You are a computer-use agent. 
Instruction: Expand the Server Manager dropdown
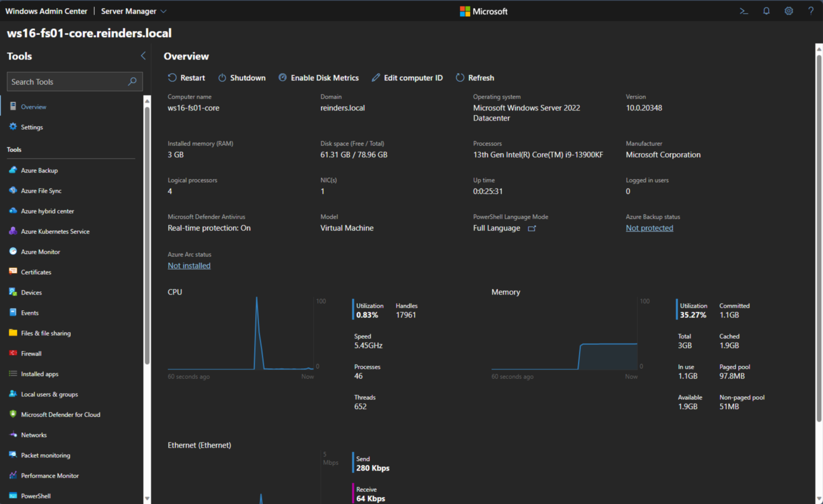(x=134, y=11)
